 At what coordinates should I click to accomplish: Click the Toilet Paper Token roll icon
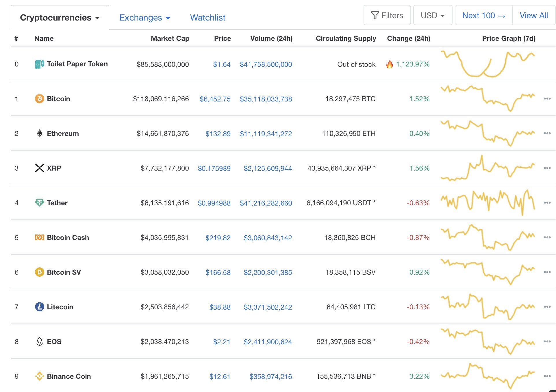(x=39, y=64)
